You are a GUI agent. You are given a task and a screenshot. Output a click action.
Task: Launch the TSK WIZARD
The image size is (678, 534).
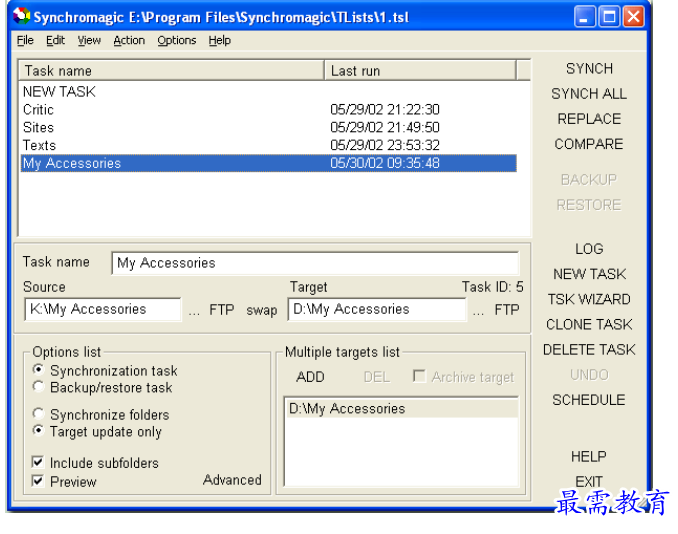click(589, 299)
